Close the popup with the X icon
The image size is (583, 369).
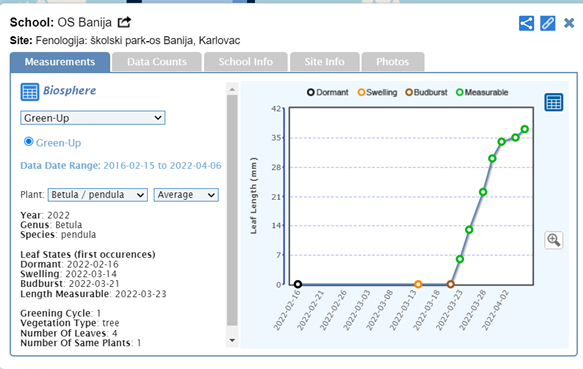pyautogui.click(x=569, y=23)
